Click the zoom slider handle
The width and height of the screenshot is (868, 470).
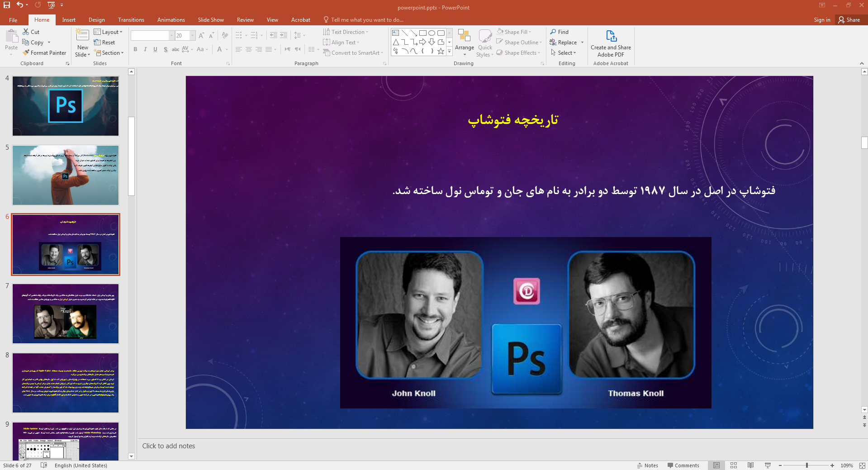coord(806,465)
